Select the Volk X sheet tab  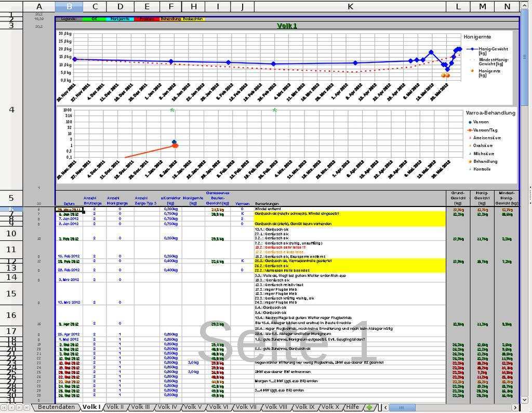click(330, 407)
